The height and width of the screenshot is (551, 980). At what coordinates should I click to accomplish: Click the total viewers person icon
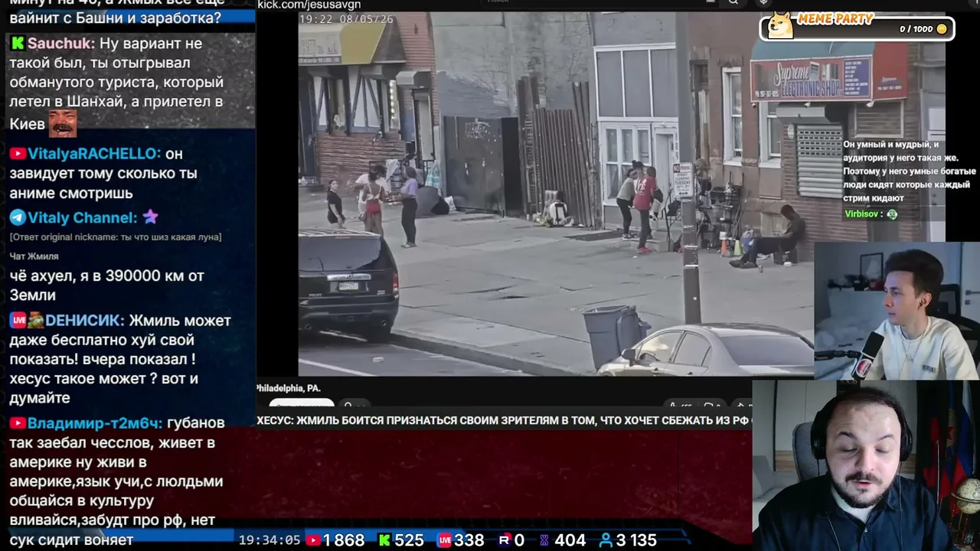(606, 540)
